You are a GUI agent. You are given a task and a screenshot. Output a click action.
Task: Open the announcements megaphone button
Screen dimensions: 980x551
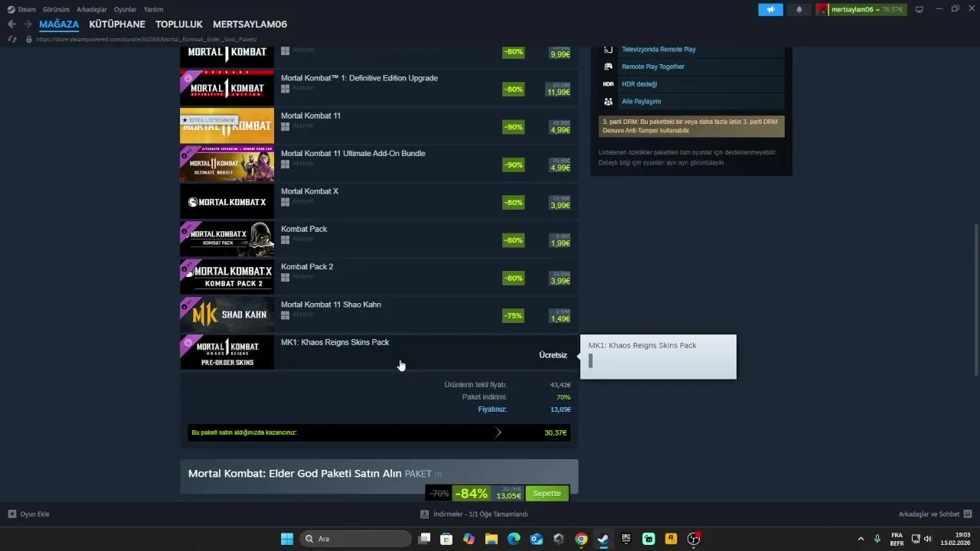[771, 9]
